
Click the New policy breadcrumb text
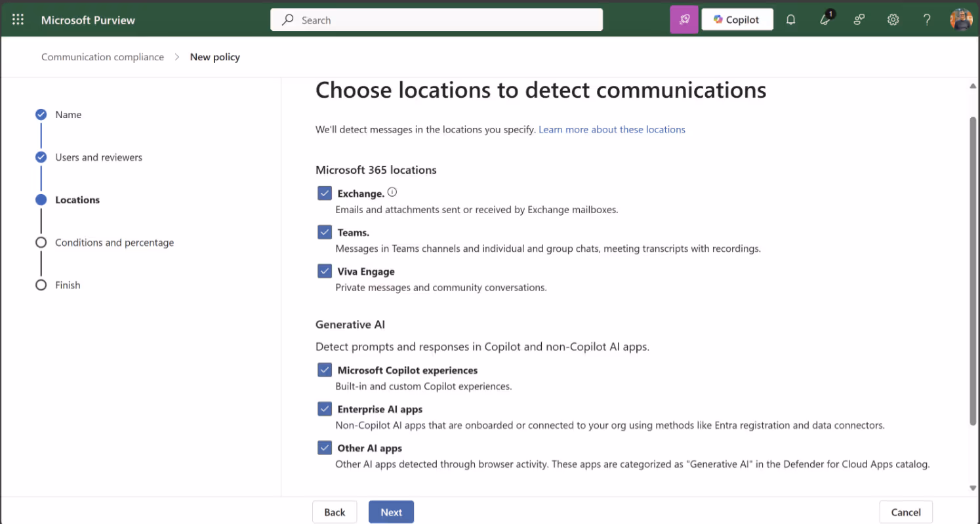[x=215, y=57]
